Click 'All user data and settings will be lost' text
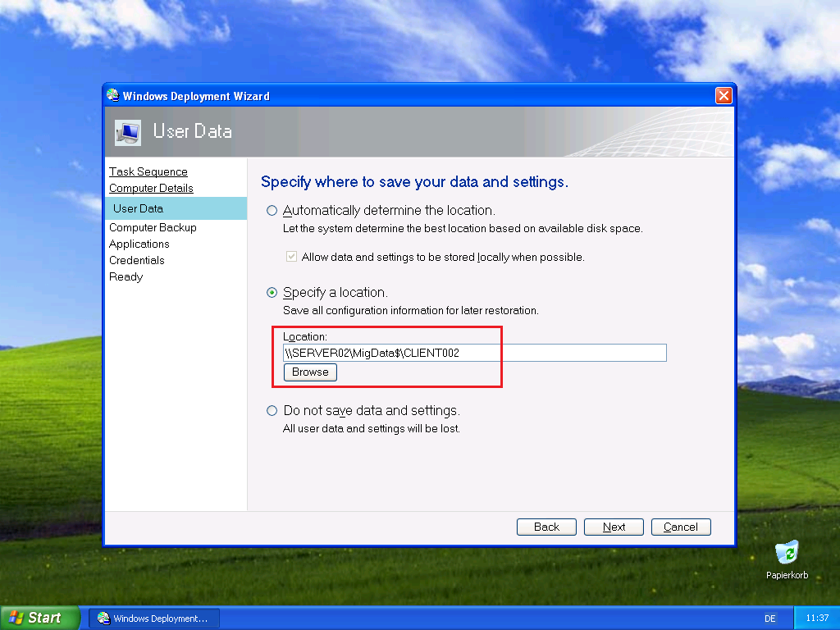Viewport: 840px width, 630px height. (x=372, y=428)
